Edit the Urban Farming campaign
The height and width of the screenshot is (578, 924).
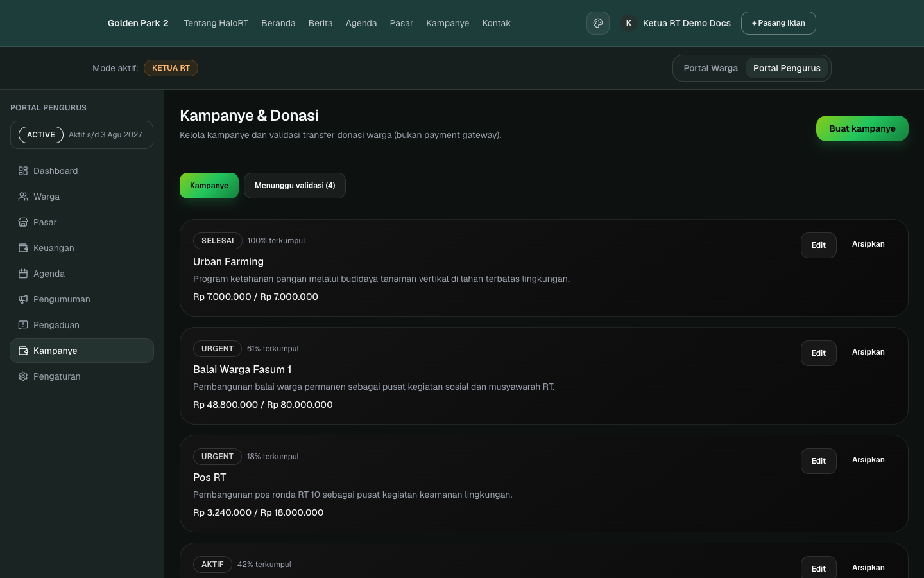[x=819, y=245]
